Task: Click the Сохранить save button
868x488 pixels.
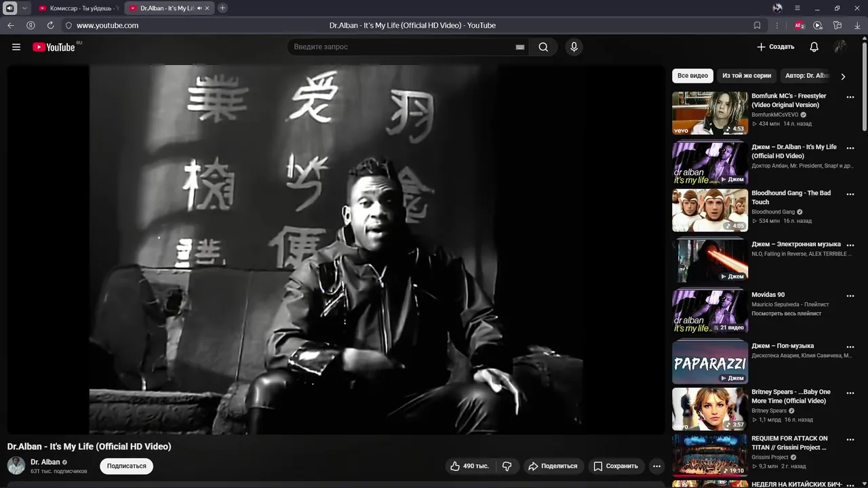Action: tap(616, 466)
